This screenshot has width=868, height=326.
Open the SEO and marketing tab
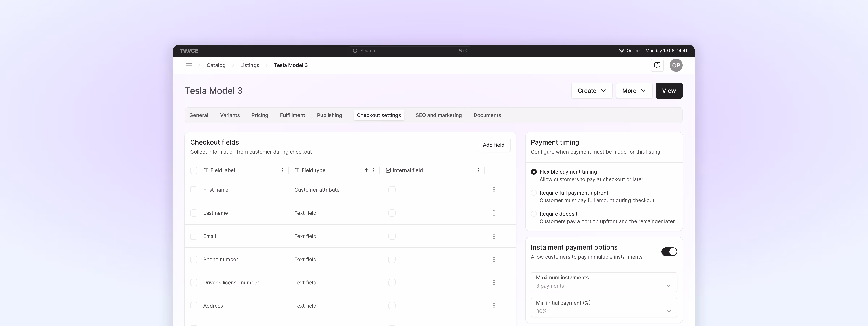439,115
